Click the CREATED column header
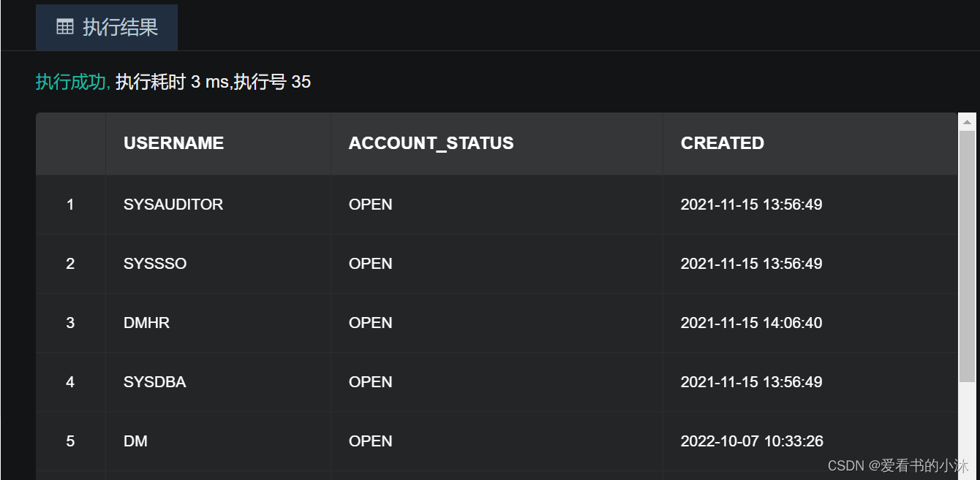The height and width of the screenshot is (480, 980). (722, 143)
